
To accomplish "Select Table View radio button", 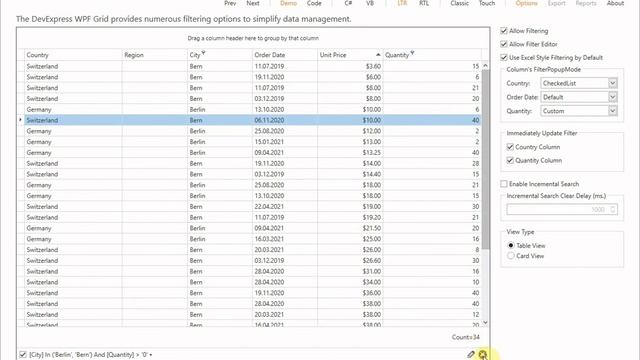I will click(511, 246).
